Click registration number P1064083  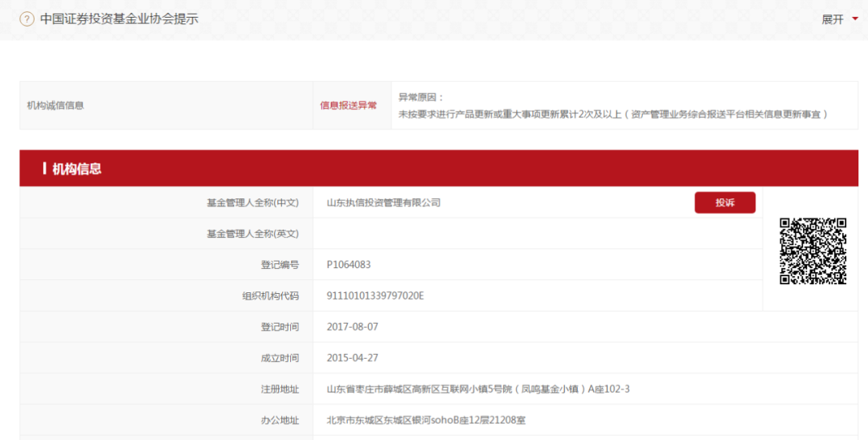coord(349,264)
